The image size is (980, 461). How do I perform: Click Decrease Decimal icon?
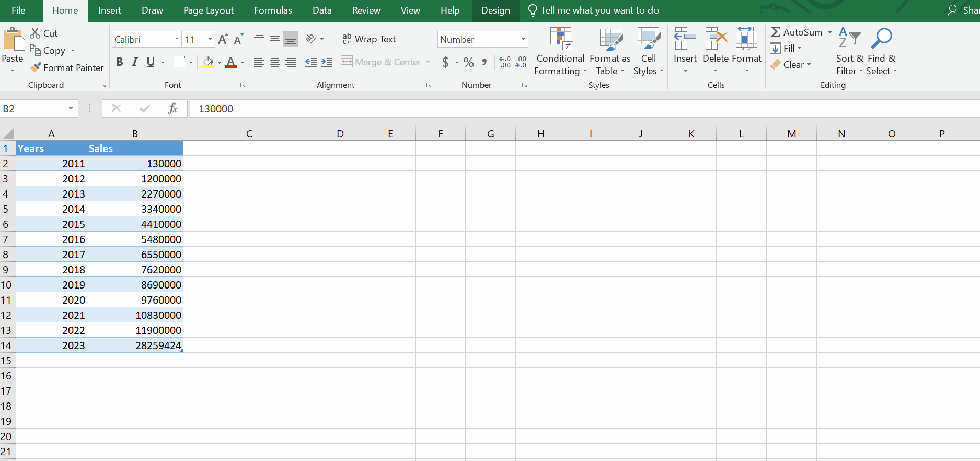point(521,62)
